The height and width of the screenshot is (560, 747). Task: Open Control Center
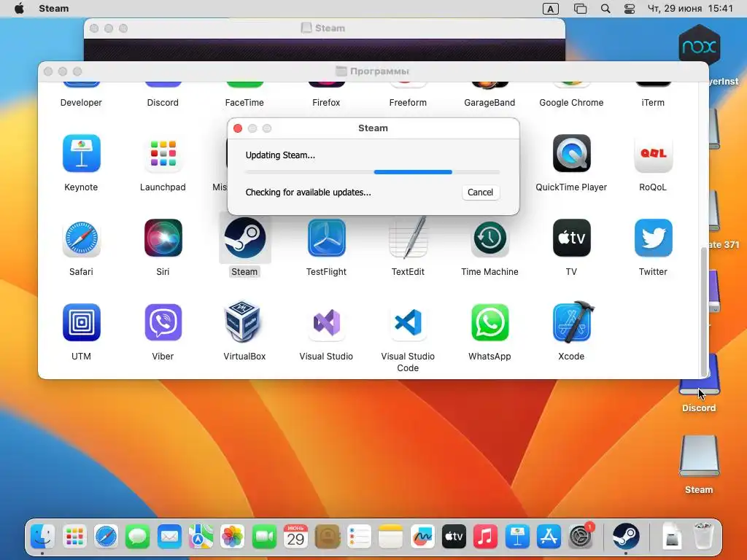coord(630,9)
